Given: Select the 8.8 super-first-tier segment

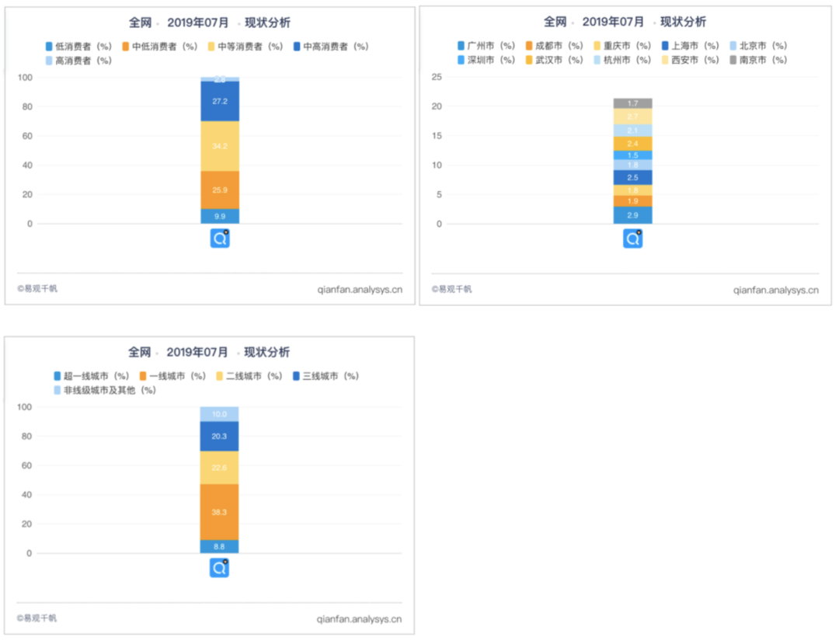Looking at the screenshot, I should click(219, 547).
